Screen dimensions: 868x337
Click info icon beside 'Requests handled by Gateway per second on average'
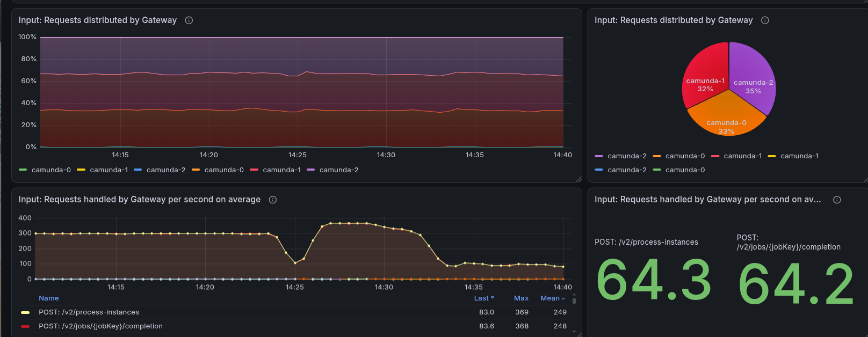[x=273, y=200]
